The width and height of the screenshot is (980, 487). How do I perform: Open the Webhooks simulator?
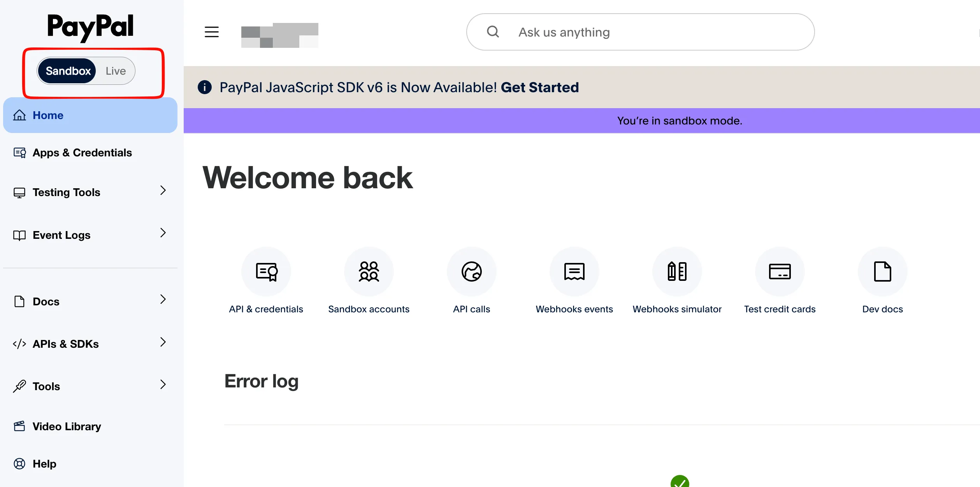tap(677, 271)
